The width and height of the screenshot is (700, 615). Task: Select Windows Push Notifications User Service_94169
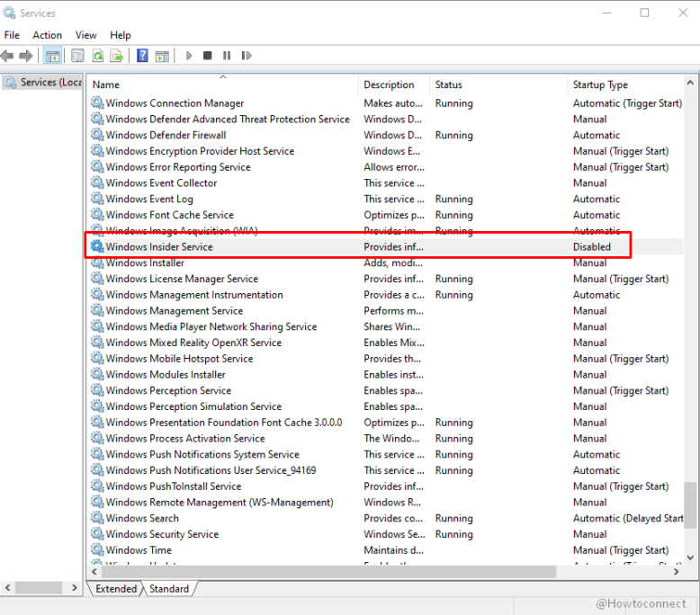click(x=386, y=470)
